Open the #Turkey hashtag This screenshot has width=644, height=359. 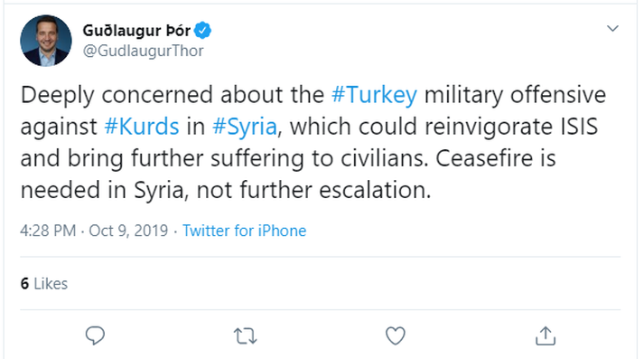click(374, 95)
